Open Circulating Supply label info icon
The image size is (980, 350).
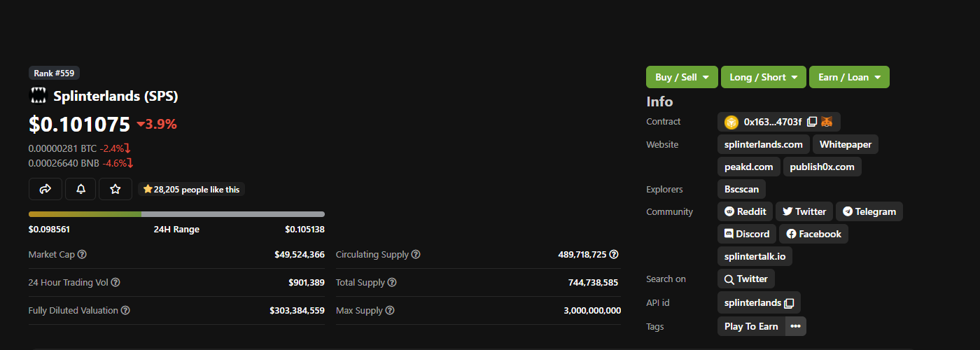[x=416, y=255]
